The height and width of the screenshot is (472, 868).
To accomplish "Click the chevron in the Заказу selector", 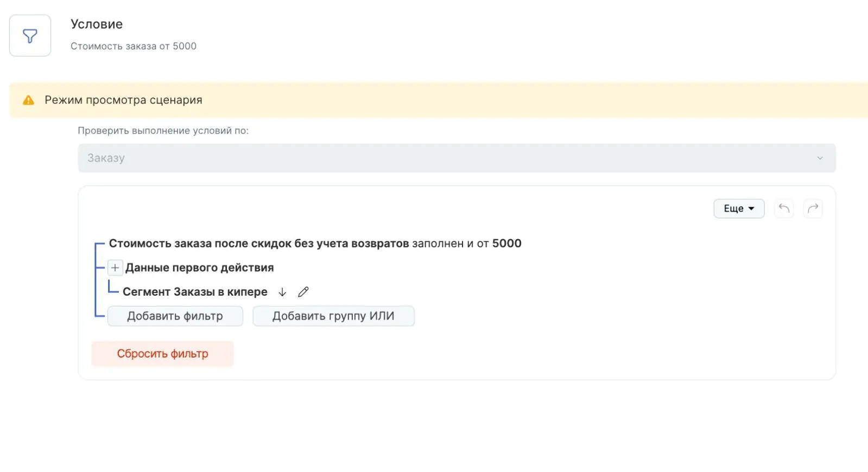I will coord(820,158).
